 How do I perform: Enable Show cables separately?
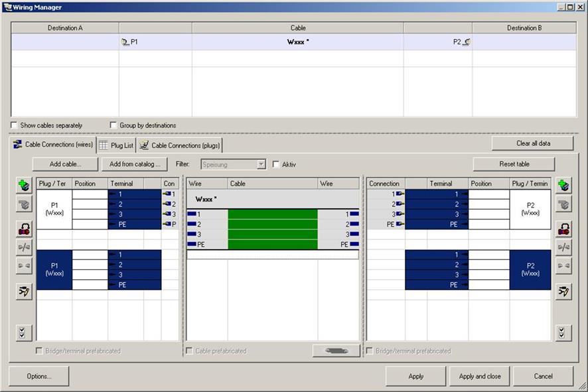pos(14,125)
